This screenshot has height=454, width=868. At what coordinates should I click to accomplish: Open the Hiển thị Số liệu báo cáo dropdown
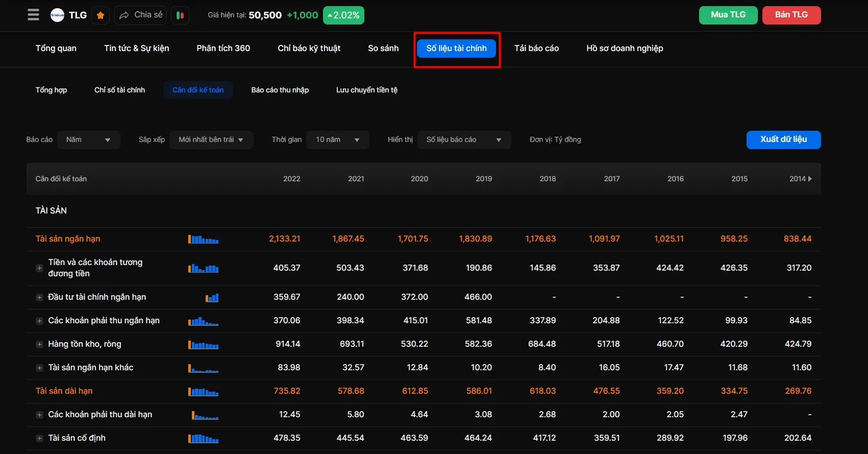click(x=464, y=140)
